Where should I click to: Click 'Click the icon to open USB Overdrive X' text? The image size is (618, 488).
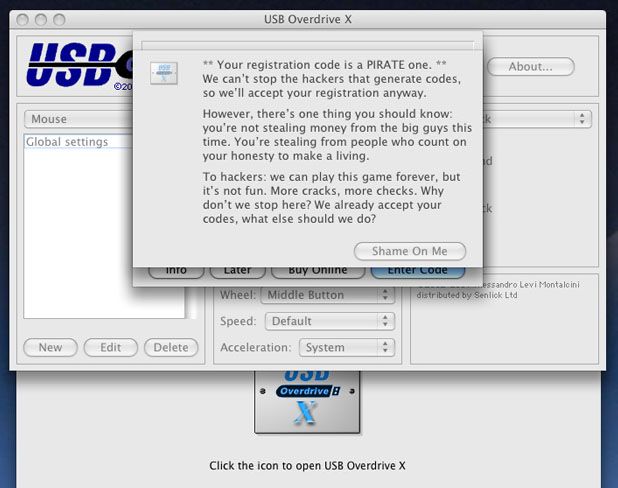point(307,466)
